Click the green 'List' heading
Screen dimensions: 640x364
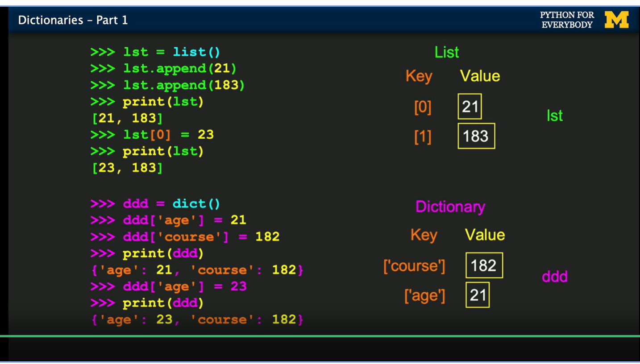tap(446, 52)
